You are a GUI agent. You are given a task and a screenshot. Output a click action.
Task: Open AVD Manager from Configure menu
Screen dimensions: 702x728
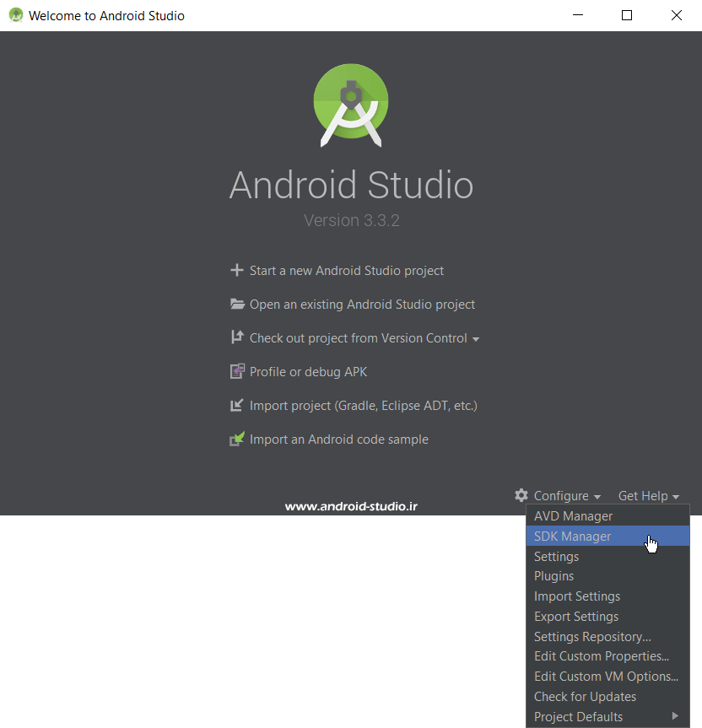[607, 515]
